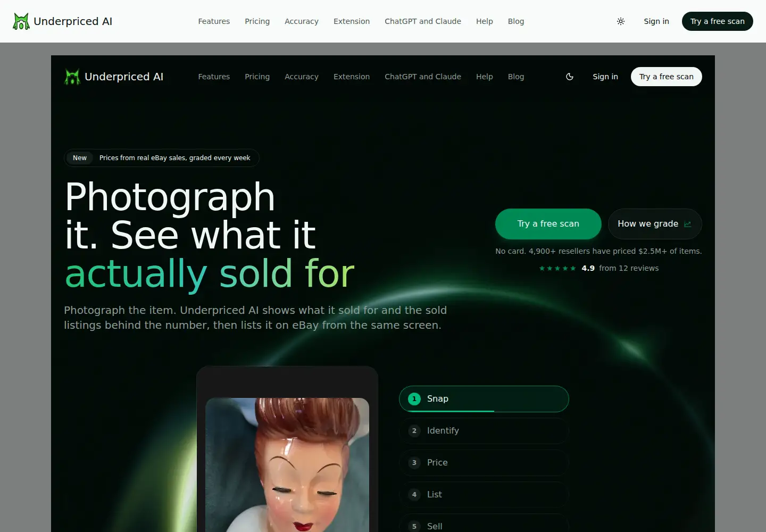Open ChatGPT and Claude in white header
Screen dimensions: 766x532
click(423, 21)
